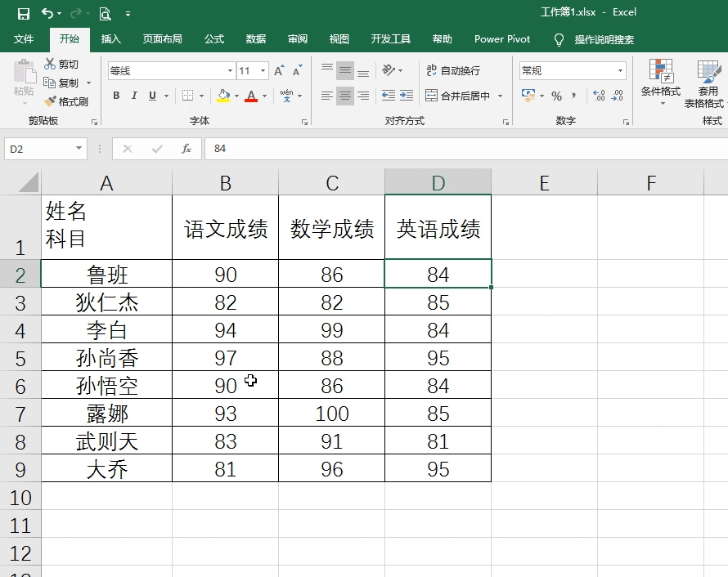Click the 自动换行 (Wrap Text) button
The width and height of the screenshot is (728, 577).
pyautogui.click(x=452, y=70)
